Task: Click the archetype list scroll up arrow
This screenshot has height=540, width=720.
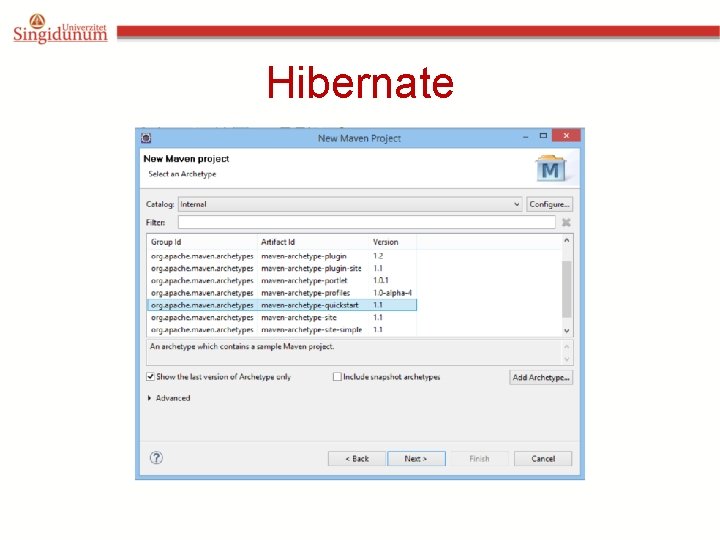Action: click(x=567, y=241)
